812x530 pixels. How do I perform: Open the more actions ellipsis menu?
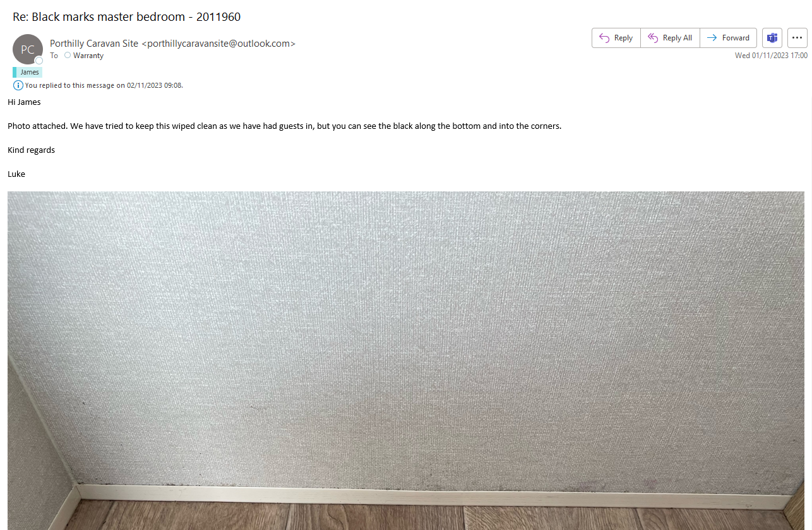point(797,38)
